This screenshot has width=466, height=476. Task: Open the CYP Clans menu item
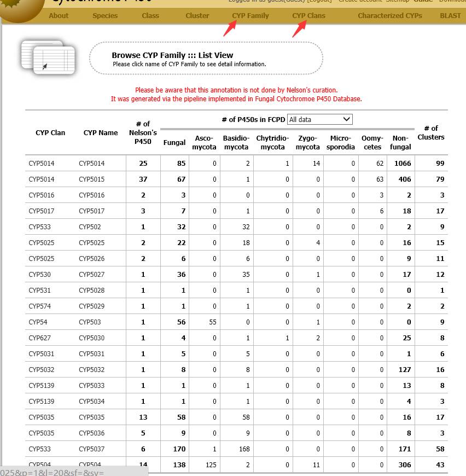click(308, 16)
